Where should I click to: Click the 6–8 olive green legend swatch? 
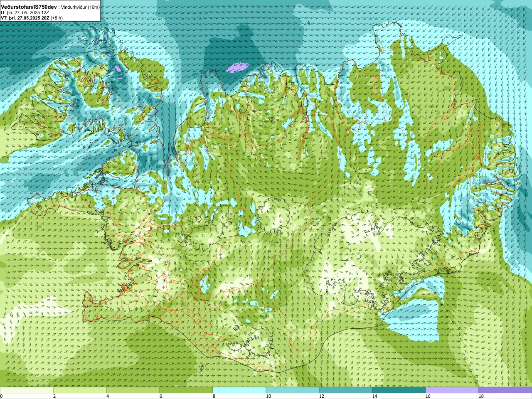click(186, 390)
